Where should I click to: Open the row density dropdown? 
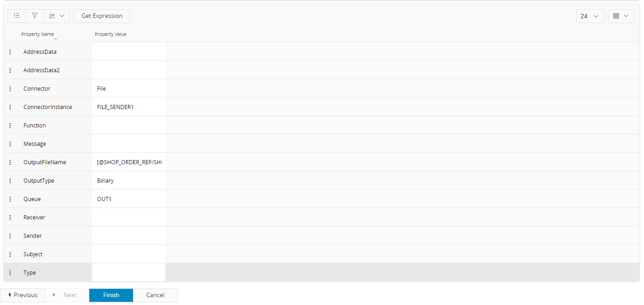[621, 16]
